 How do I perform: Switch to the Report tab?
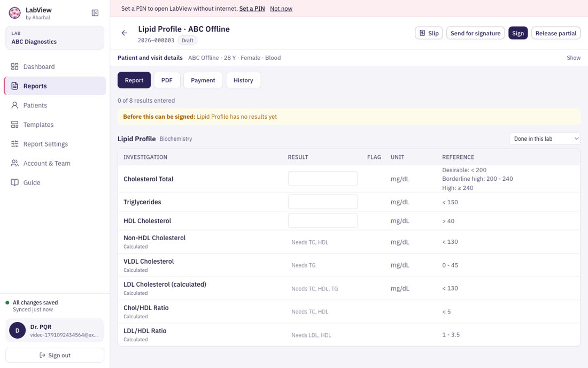(134, 80)
